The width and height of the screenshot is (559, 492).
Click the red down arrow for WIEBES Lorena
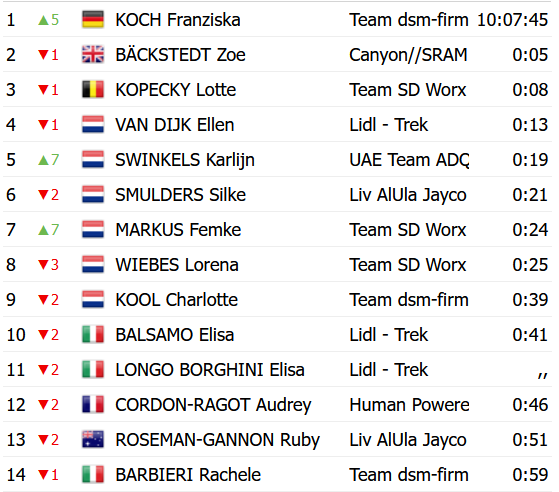(43, 265)
